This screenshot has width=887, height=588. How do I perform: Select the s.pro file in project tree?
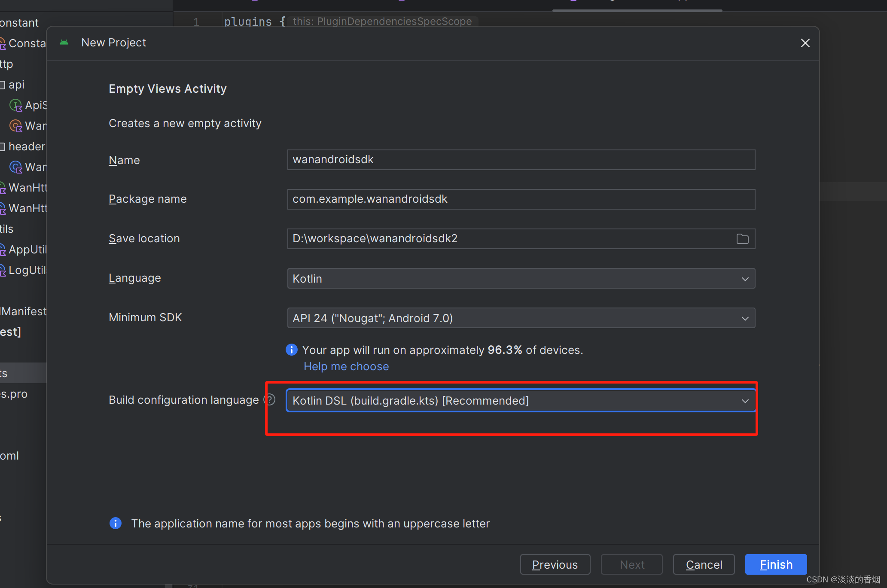14,394
